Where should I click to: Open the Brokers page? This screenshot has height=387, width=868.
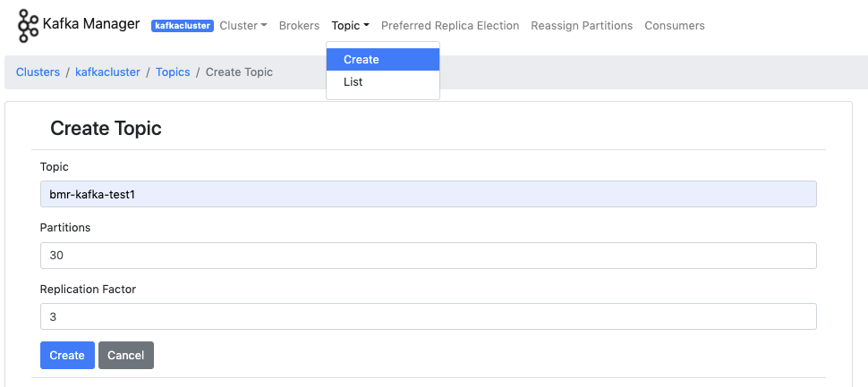click(299, 25)
